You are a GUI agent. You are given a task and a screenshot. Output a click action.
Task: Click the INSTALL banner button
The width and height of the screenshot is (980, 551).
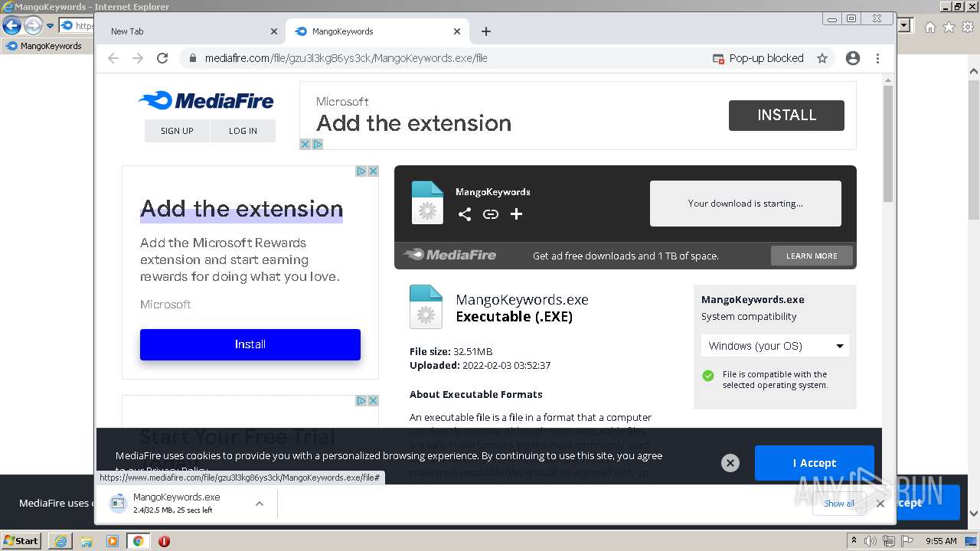(x=786, y=116)
